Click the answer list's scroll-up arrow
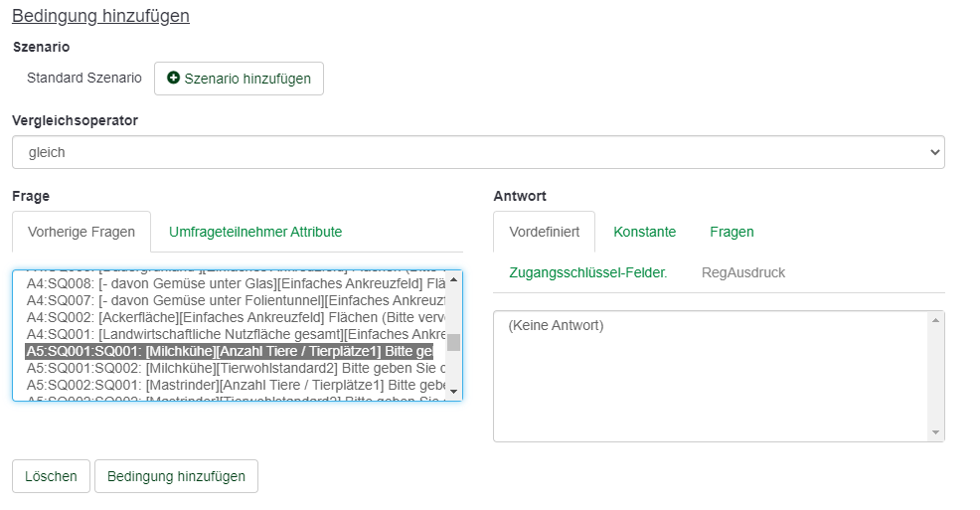 [x=934, y=321]
